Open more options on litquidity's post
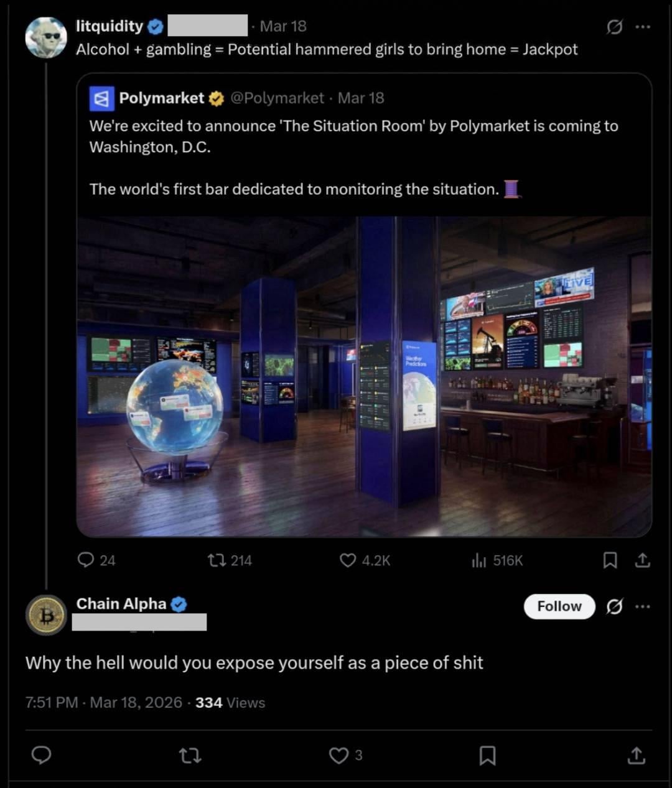Screen dimensions: 672x788 [x=643, y=27]
